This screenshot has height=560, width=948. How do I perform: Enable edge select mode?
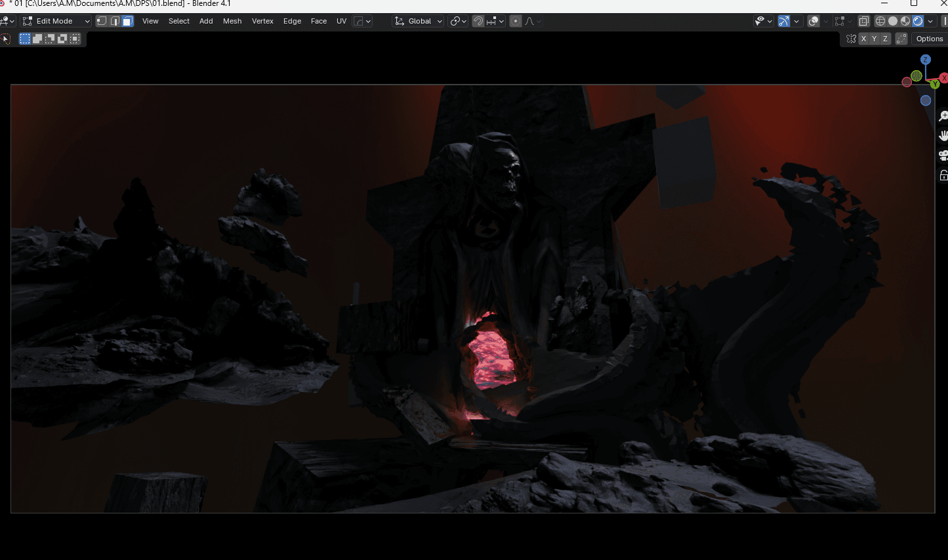coord(115,21)
